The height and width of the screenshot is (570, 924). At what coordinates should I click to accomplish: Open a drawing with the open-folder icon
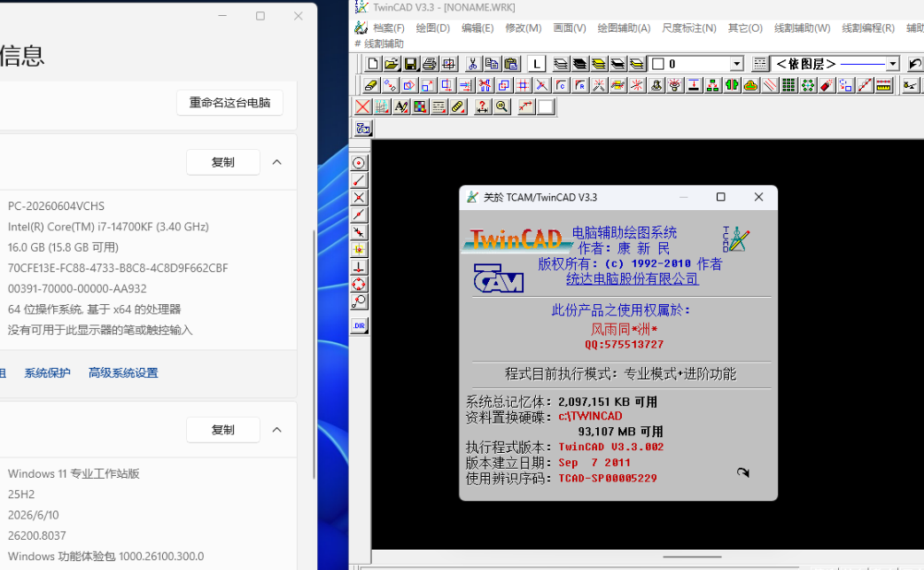tap(392, 64)
